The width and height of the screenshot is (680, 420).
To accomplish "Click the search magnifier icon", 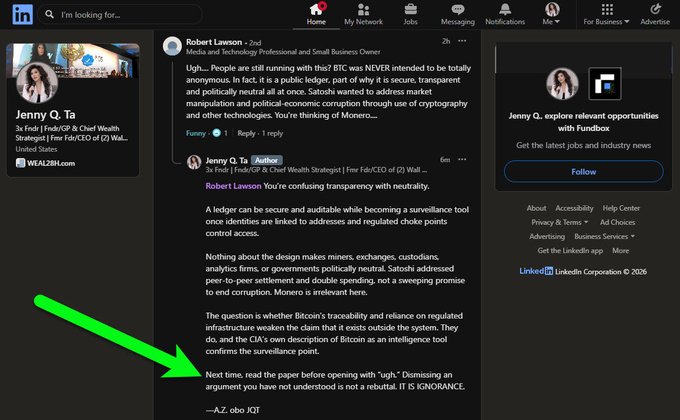I will coord(50,14).
